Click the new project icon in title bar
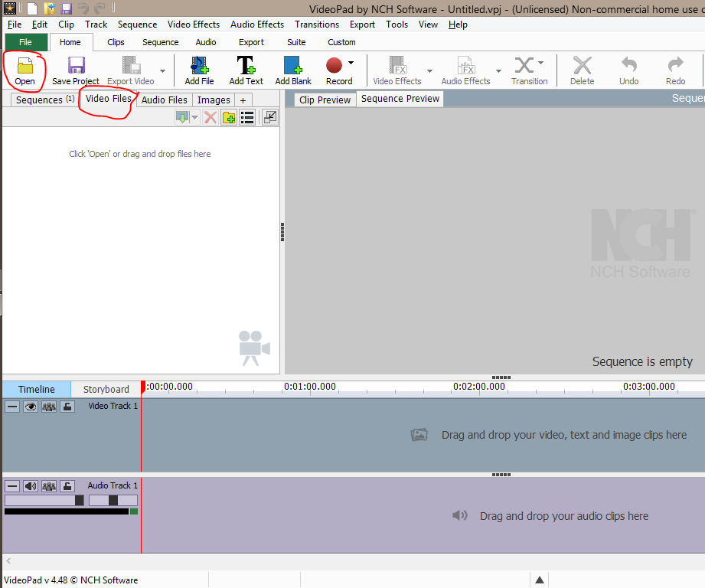 32,8
